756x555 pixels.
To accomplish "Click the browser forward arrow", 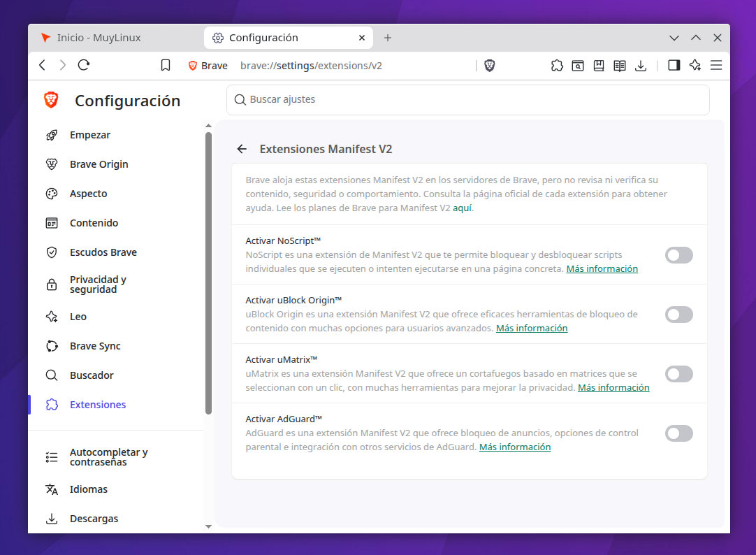I will point(63,65).
